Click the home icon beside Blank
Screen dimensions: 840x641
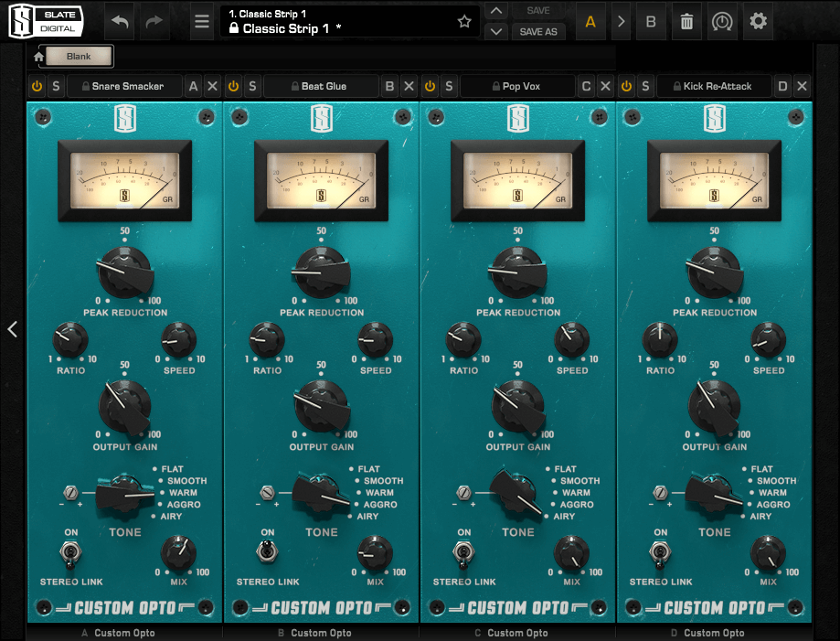38,57
